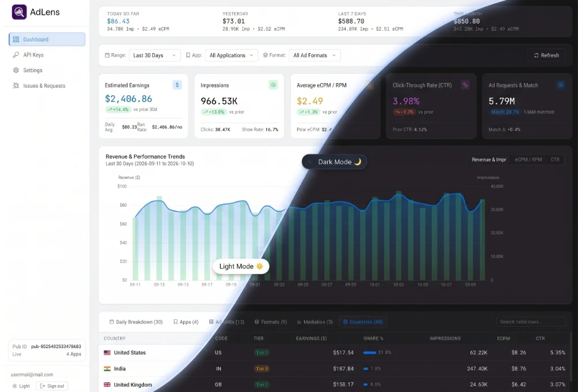This screenshot has height=392, width=578.
Task: Click the usermail@mail.com account label
Action: point(32,375)
